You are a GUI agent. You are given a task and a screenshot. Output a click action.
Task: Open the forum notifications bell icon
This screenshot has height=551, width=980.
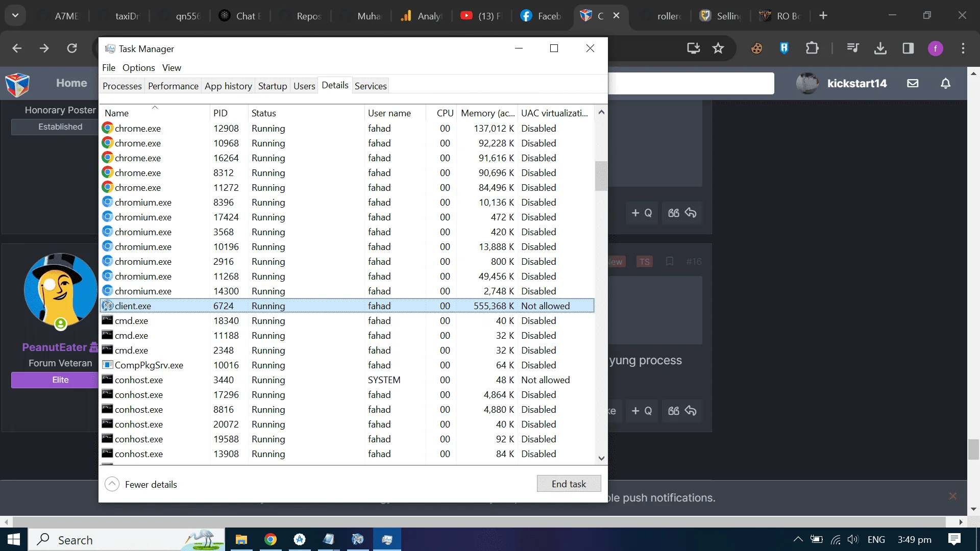click(945, 83)
